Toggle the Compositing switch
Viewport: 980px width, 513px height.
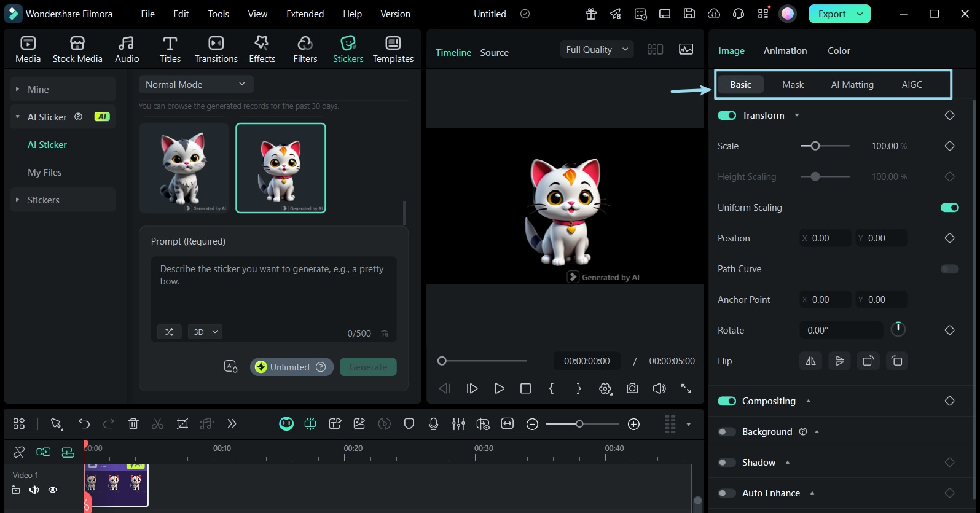(727, 401)
